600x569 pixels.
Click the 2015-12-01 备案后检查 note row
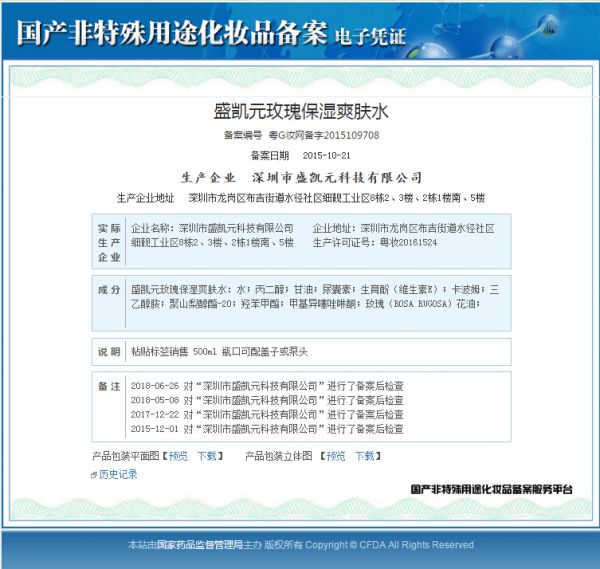tap(267, 429)
